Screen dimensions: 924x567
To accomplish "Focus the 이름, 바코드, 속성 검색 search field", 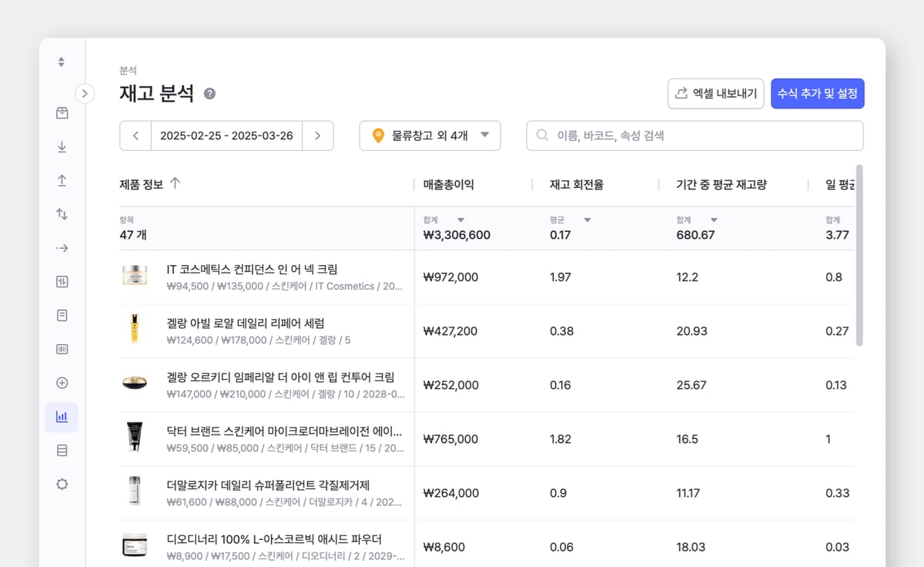I will pyautogui.click(x=695, y=136).
